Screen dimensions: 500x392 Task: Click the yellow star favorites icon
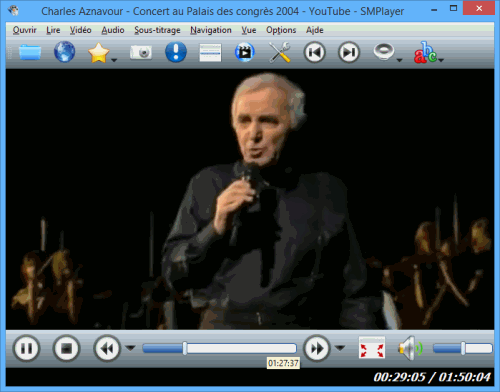98,53
